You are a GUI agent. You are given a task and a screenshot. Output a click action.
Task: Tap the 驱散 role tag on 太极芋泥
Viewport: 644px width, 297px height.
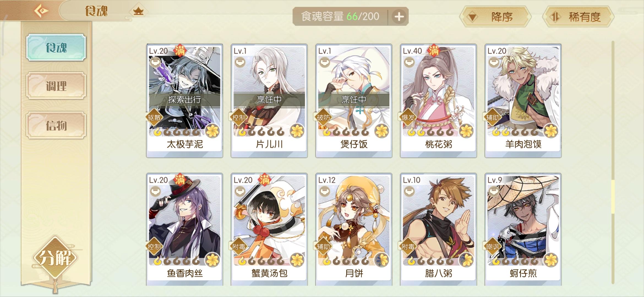point(154,118)
